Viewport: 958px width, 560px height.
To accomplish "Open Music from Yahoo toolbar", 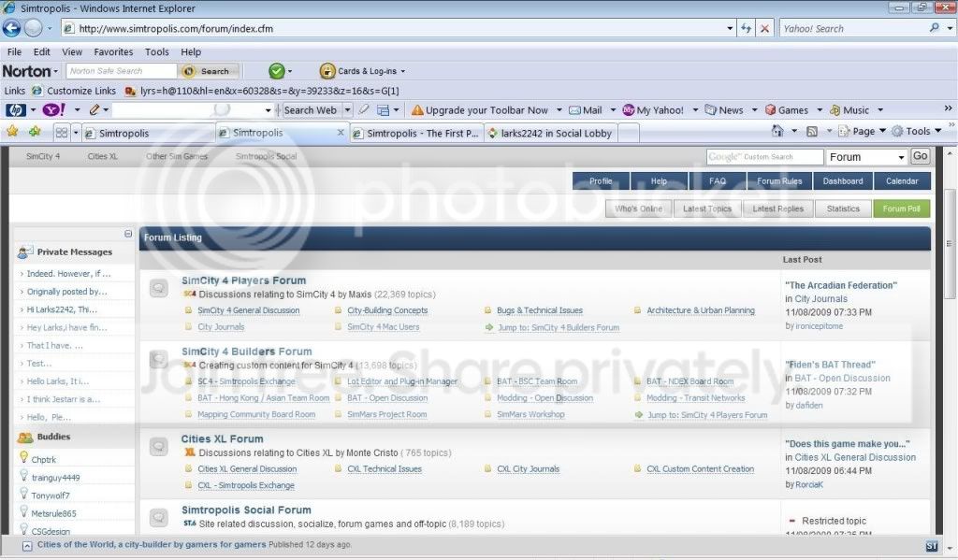I will tap(849, 110).
